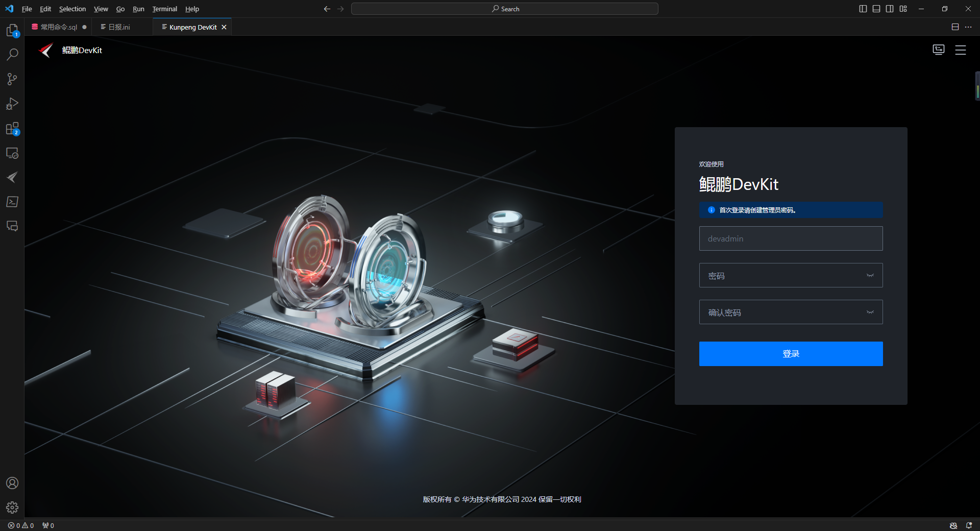Open the Go menu
The height and width of the screenshot is (531, 980).
[x=120, y=9]
